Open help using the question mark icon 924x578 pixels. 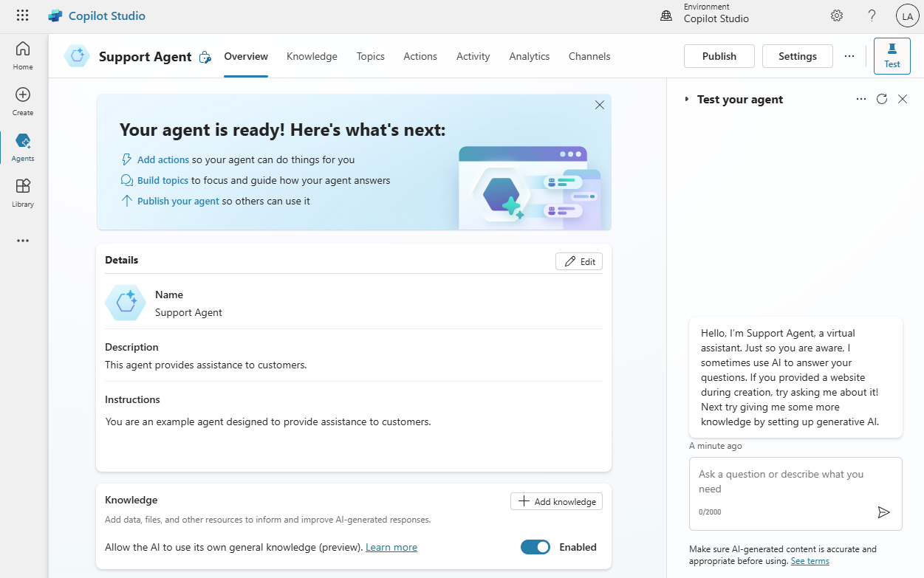(x=872, y=15)
